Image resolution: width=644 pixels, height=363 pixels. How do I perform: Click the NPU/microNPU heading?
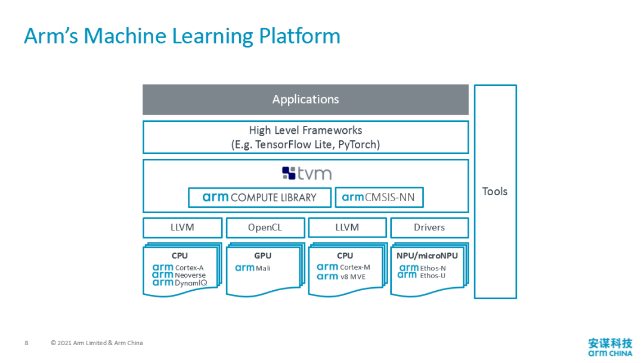point(427,256)
